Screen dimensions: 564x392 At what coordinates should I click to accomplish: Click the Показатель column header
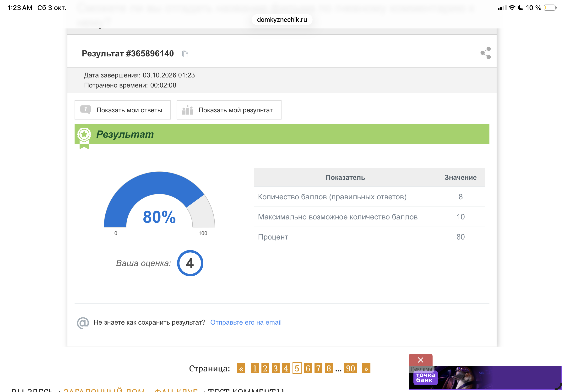pos(345,177)
